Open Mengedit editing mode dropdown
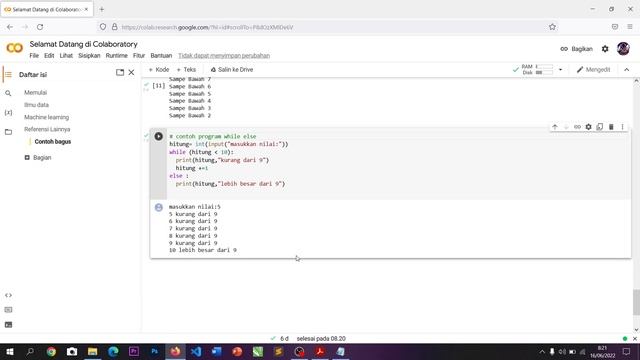This screenshot has height=360, width=640. pyautogui.click(x=593, y=70)
